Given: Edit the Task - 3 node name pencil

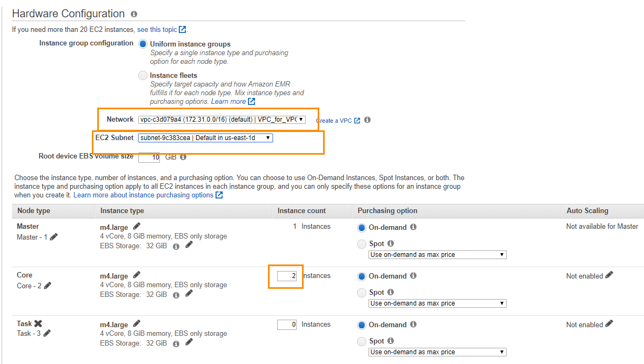Looking at the screenshot, I should coord(47,333).
